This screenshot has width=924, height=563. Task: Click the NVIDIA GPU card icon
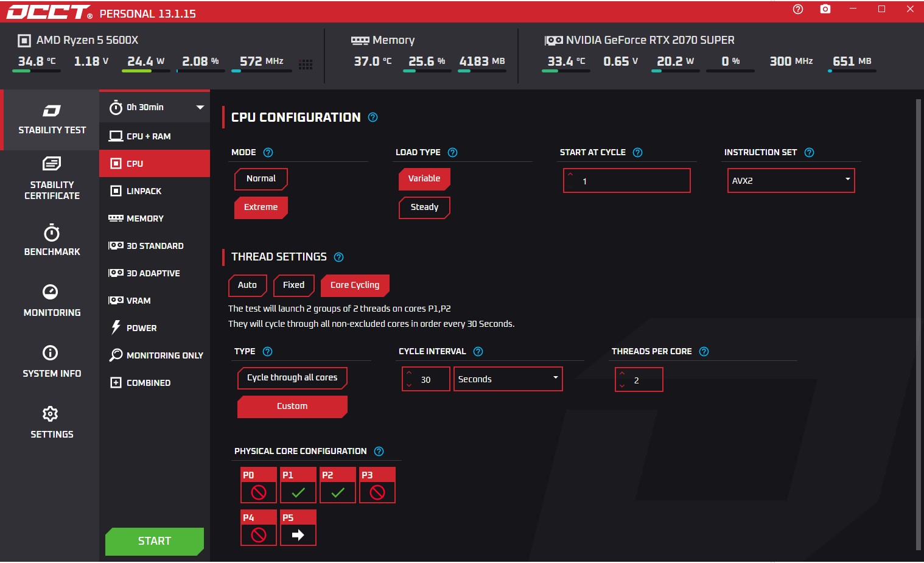[x=553, y=41]
